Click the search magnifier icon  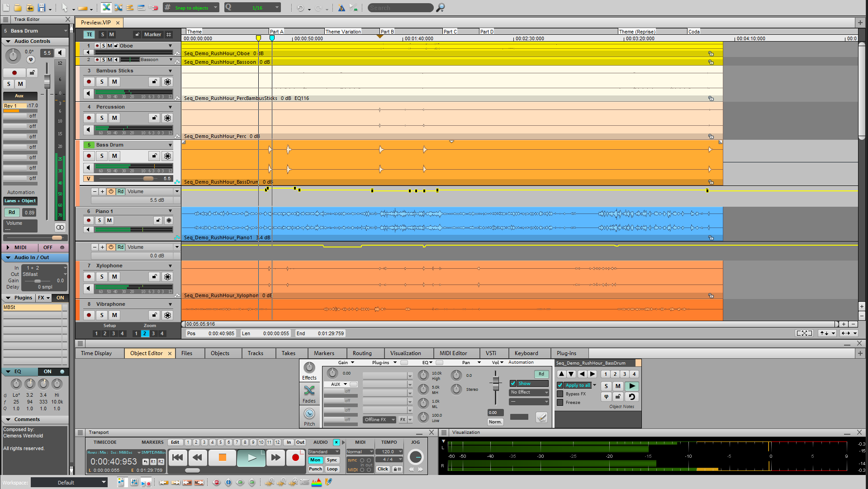pos(440,8)
